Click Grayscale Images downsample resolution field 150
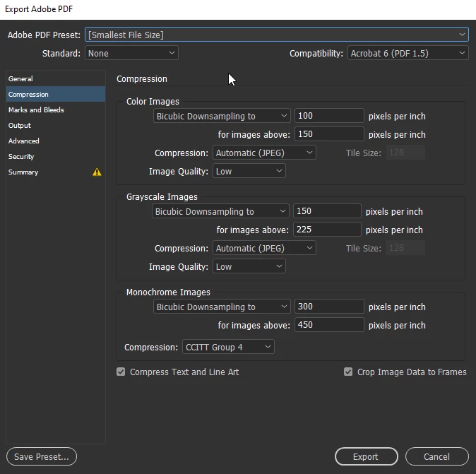 [327, 211]
